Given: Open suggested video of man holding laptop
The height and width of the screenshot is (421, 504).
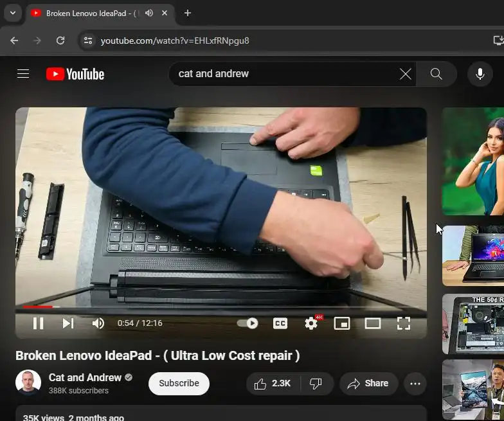Looking at the screenshot, I should tap(473, 390).
